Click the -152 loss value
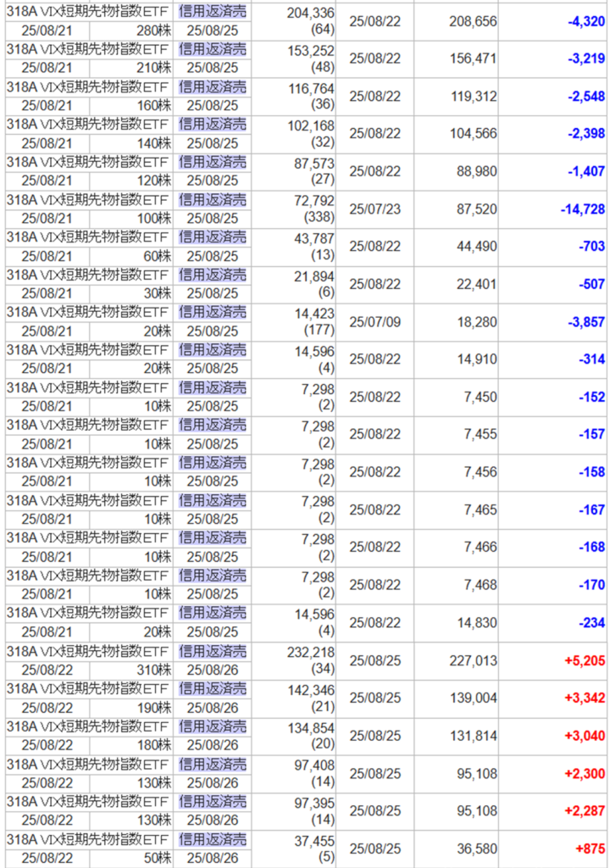This screenshot has height=868, width=610. 591,397
